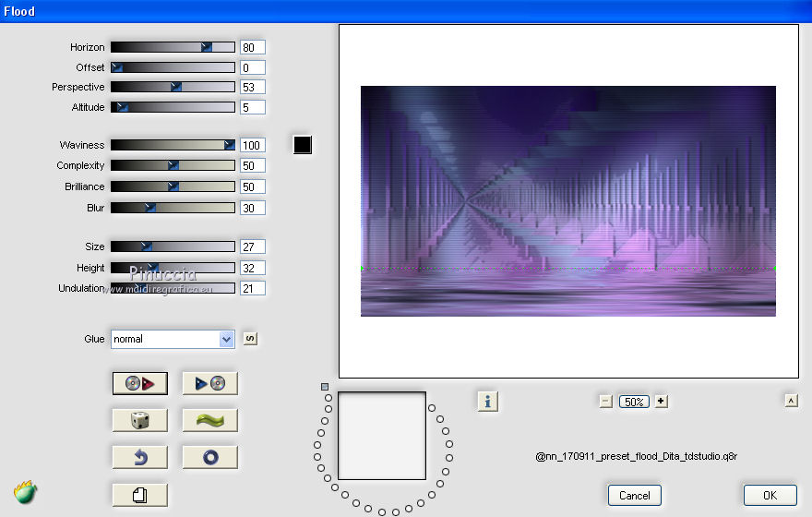Click the copy pages button
The height and width of the screenshot is (517, 812).
[140, 495]
